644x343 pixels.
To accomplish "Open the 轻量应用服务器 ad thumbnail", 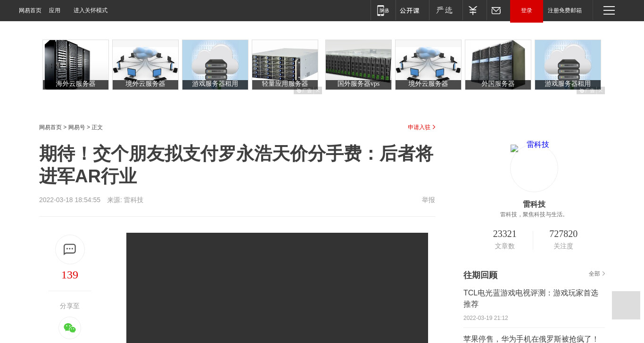I will (x=285, y=65).
